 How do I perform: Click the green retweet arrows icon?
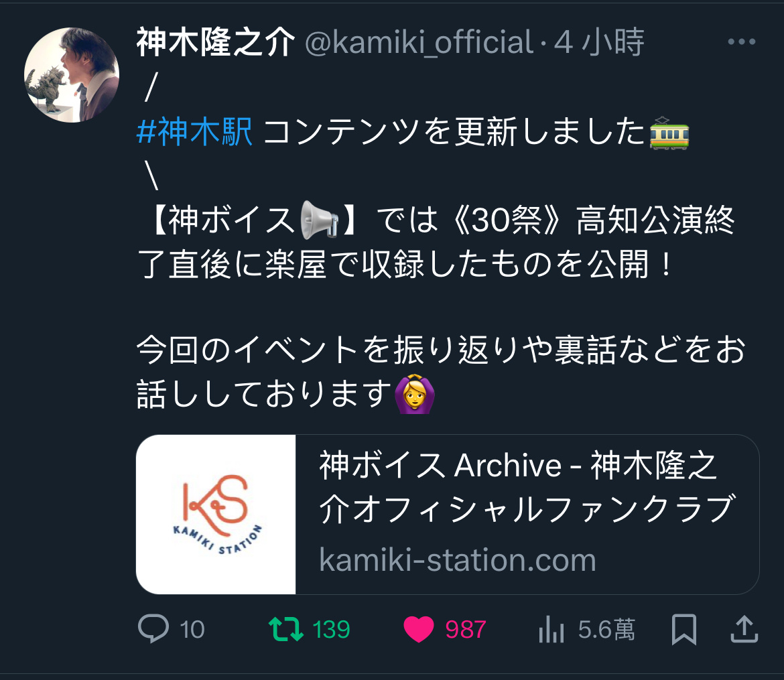click(286, 629)
